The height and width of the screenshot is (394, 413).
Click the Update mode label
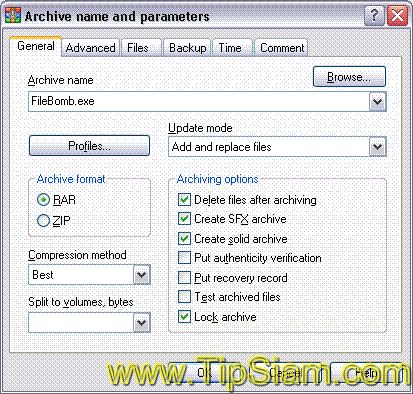(x=200, y=128)
